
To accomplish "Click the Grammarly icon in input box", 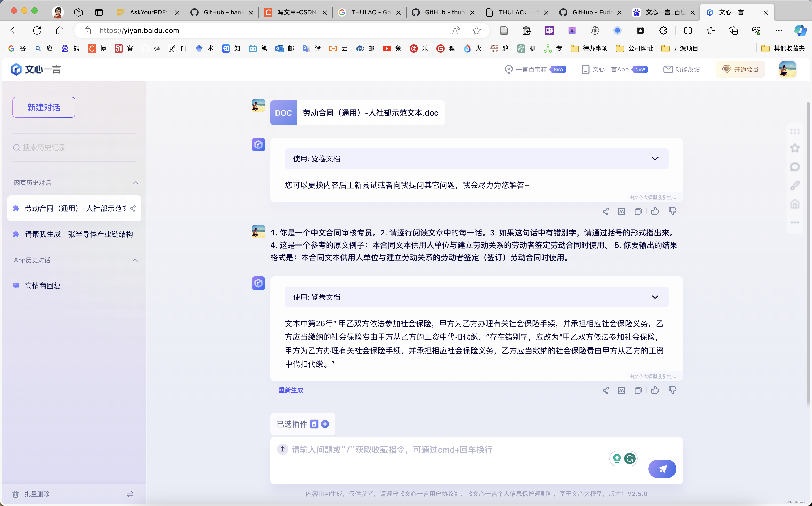I will pyautogui.click(x=630, y=459).
